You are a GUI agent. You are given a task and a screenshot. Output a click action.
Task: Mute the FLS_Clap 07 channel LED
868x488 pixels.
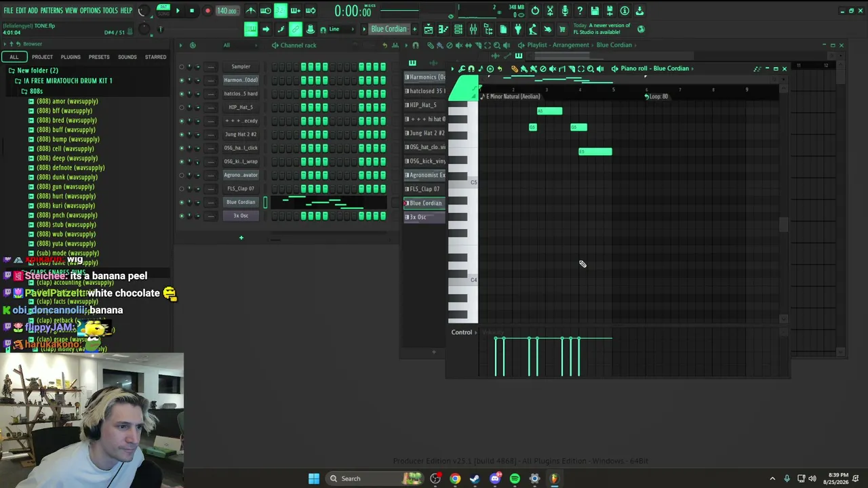tap(181, 188)
